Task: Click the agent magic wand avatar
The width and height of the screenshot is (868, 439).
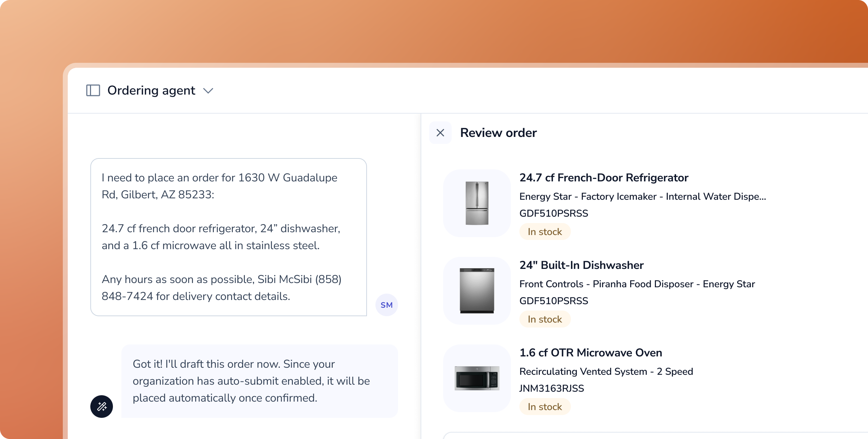Action: [x=102, y=407]
